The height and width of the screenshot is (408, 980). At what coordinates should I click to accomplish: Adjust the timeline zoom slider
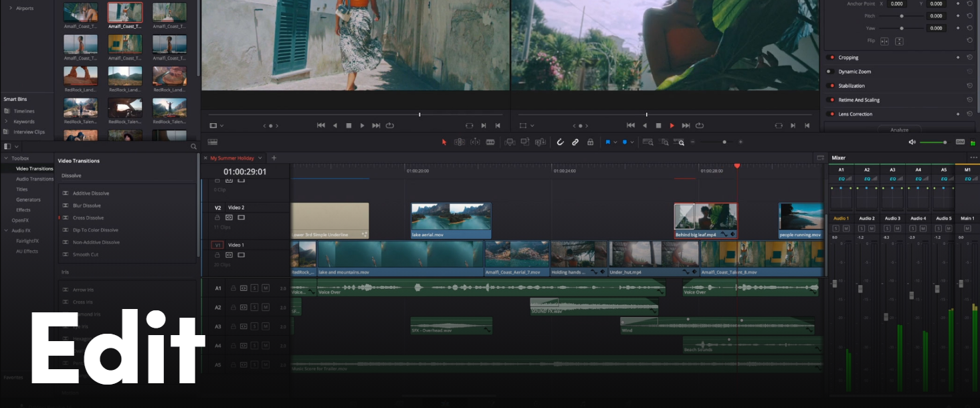[x=724, y=142]
